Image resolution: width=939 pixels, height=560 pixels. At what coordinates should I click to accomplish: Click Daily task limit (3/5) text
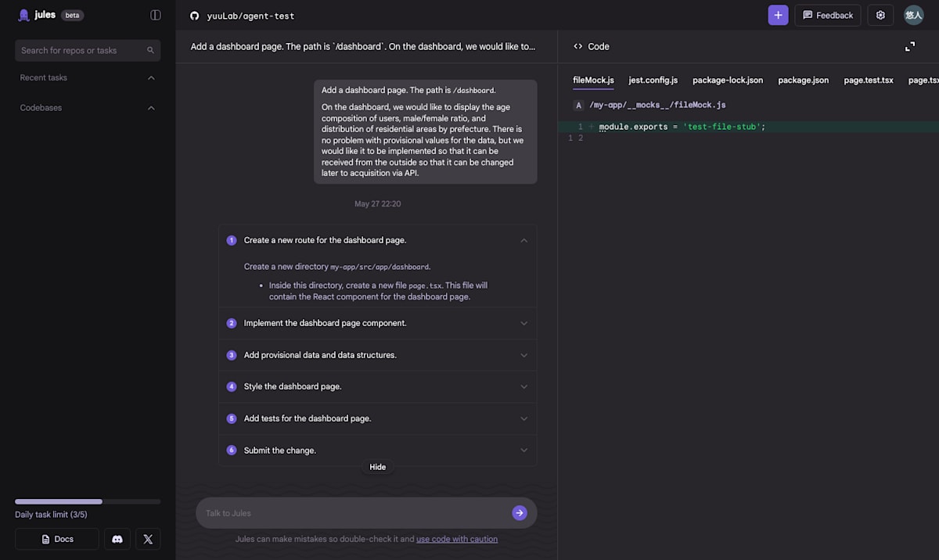(51, 515)
